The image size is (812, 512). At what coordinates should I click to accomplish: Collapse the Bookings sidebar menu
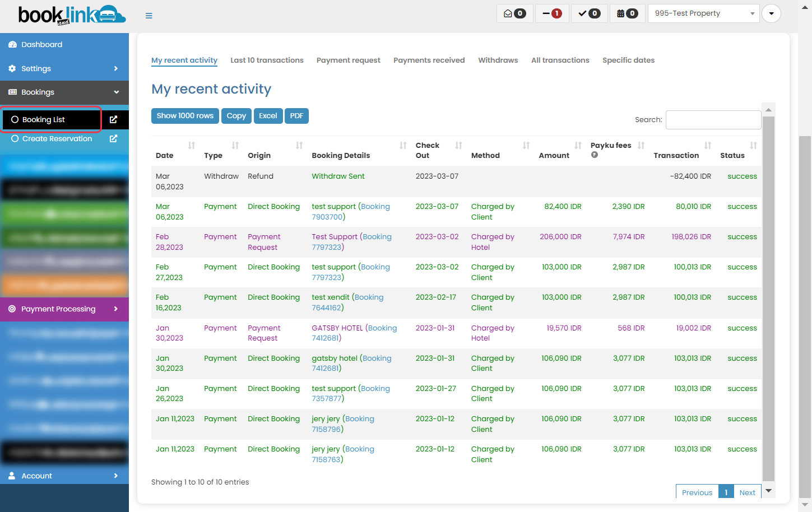click(64, 92)
